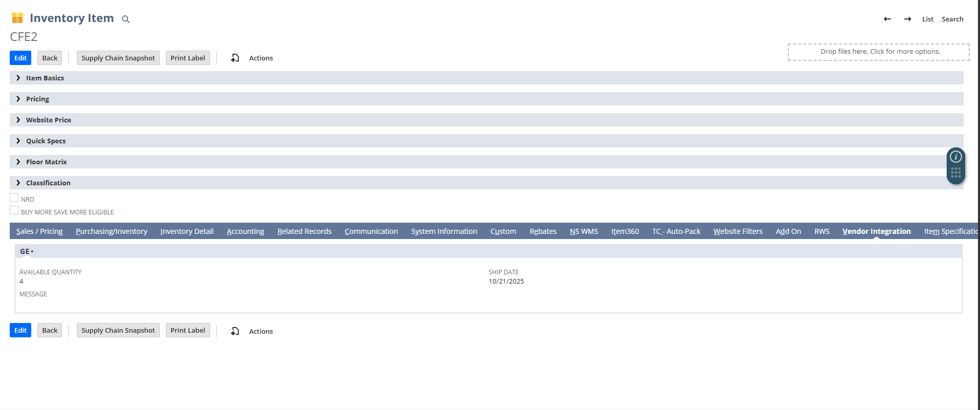Open the List link in header
The image size is (980, 410).
point(927,19)
